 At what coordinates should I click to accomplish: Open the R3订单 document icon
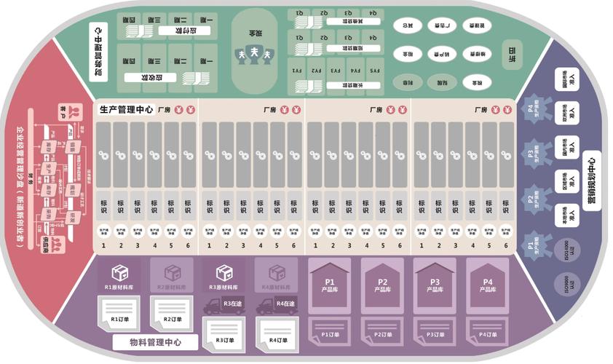point(224,333)
